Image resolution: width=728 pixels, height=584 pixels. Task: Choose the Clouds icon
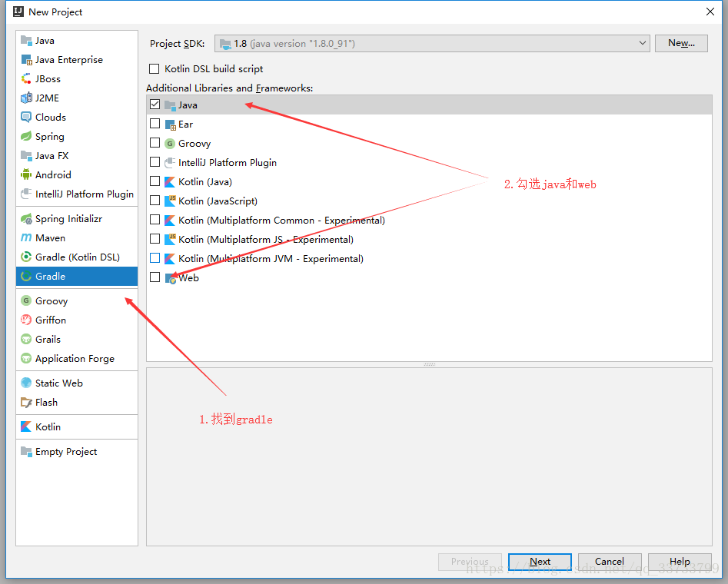coord(26,117)
